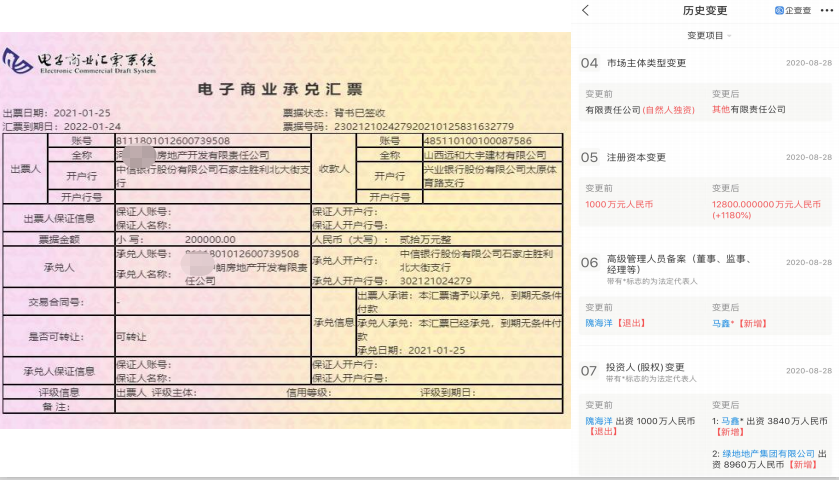Click payee name 山西远和大宇建材有限公司
Viewport: 839px width, 480px height.
pyautogui.click(x=485, y=155)
